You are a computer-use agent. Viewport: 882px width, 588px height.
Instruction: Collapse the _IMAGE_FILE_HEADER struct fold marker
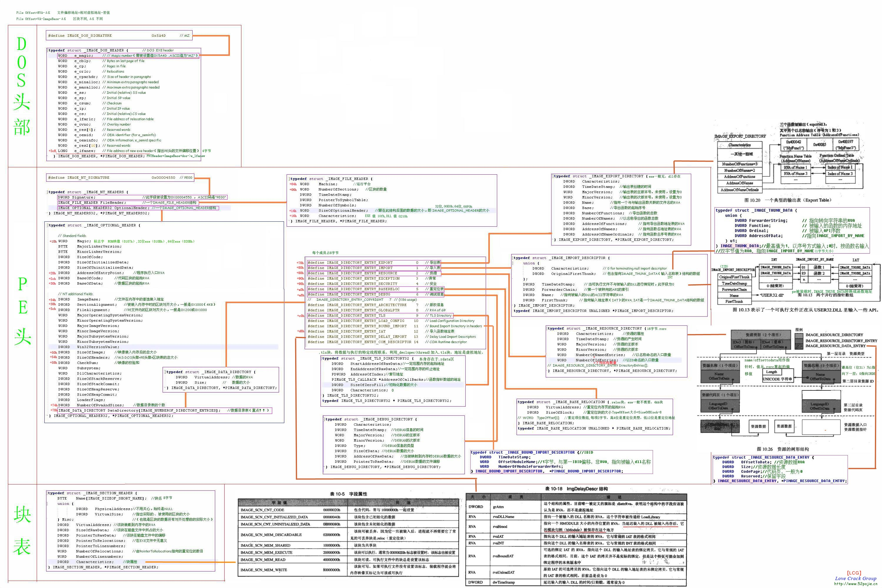click(x=290, y=179)
